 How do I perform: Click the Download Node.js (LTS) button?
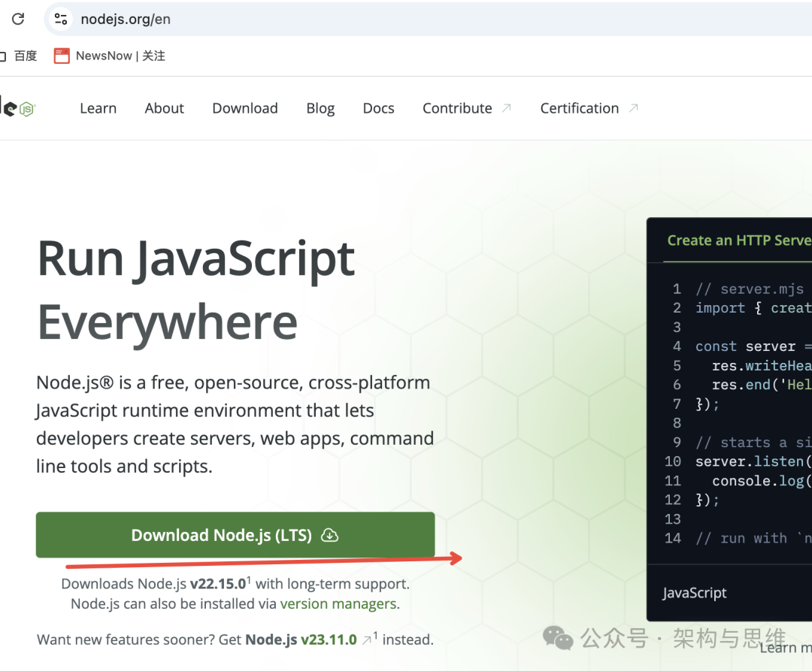coord(235,535)
